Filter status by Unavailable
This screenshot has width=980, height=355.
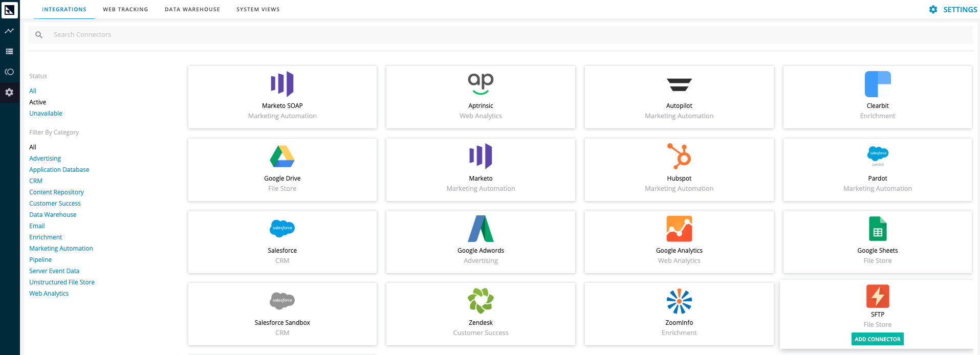point(46,114)
